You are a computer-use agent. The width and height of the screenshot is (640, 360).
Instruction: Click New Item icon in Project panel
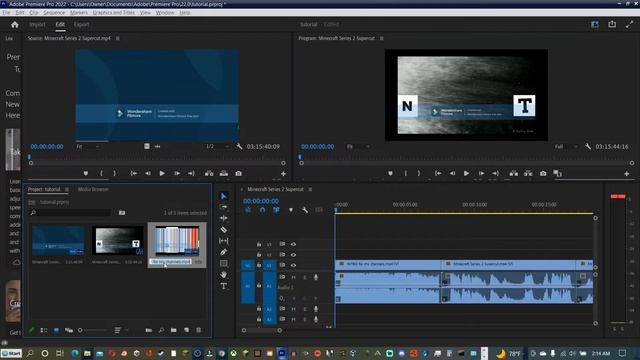coord(186,330)
